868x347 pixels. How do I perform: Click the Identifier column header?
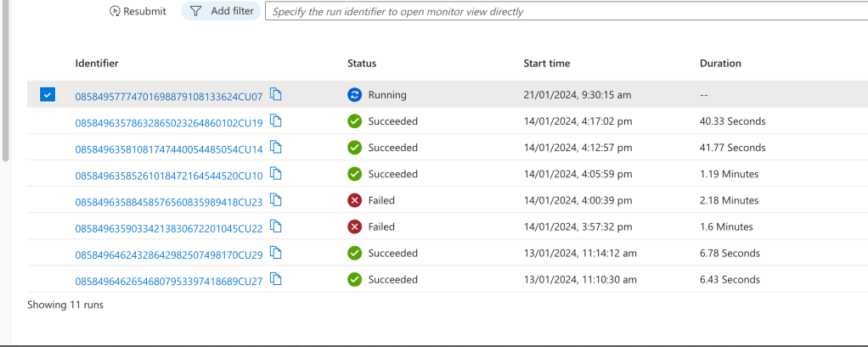point(97,64)
